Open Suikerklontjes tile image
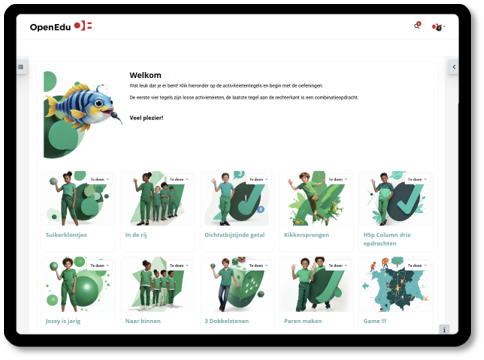 (78, 199)
